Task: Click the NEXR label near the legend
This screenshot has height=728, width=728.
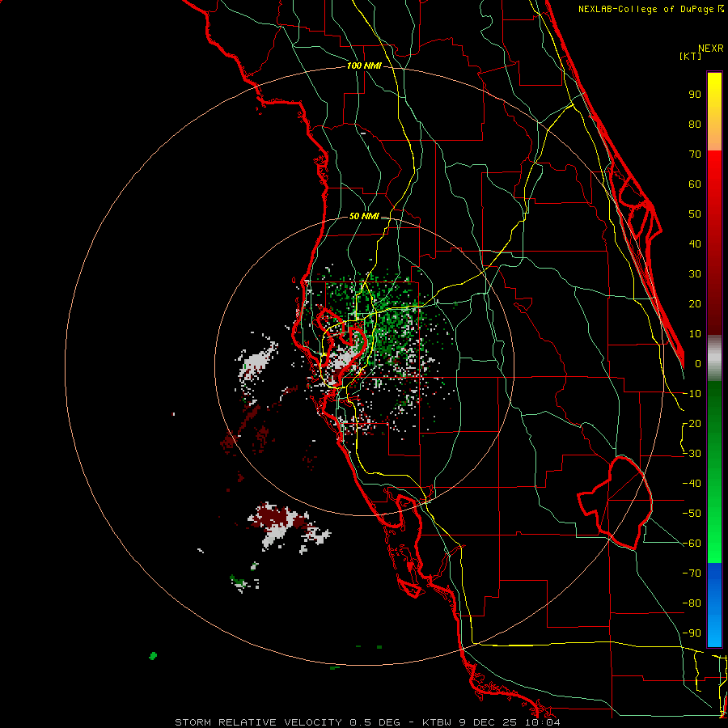Action: 711,49
